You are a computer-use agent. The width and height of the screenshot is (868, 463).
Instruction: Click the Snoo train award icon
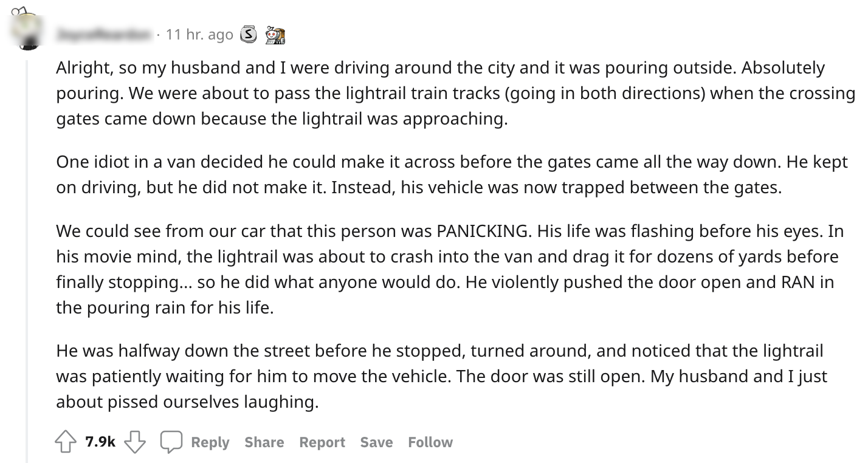click(x=274, y=35)
